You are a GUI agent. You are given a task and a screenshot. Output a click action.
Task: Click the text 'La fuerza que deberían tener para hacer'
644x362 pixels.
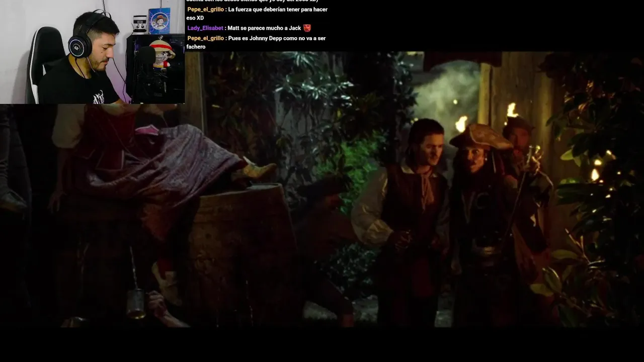[x=278, y=10]
